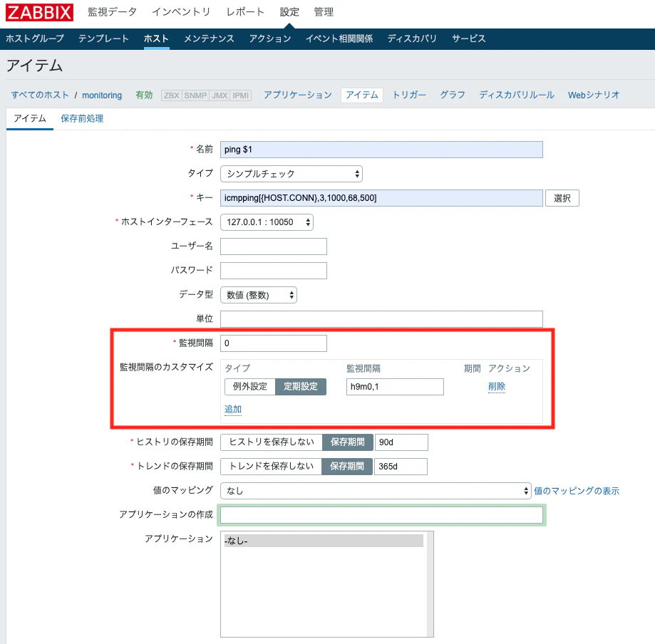Viewport: 655px width, 644px height.
Task: Go to ホストグループ submenu
Action: pyautogui.click(x=35, y=39)
